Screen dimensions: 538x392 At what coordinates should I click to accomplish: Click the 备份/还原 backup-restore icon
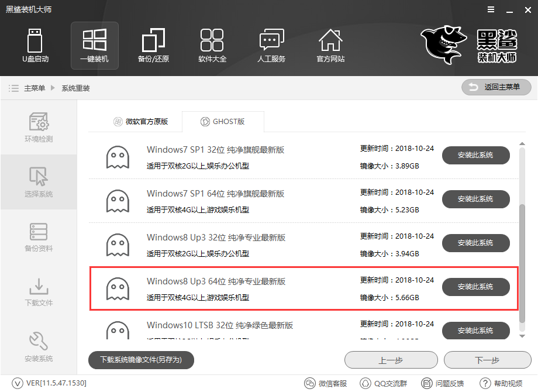[x=153, y=46]
